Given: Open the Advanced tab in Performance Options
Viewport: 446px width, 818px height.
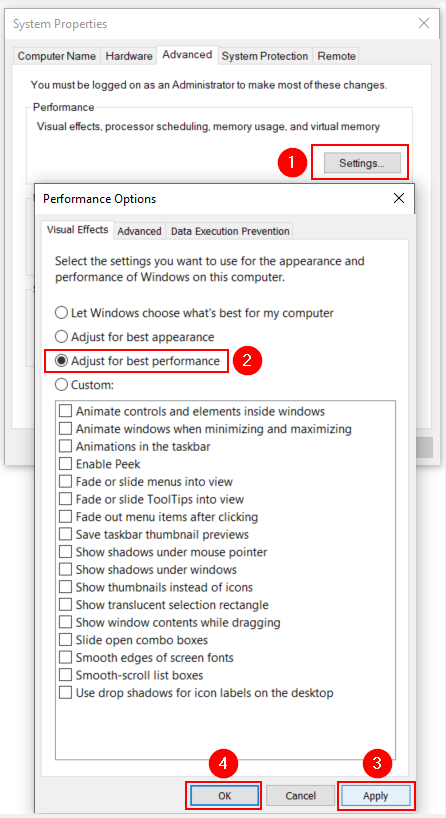Looking at the screenshot, I should coord(139,231).
